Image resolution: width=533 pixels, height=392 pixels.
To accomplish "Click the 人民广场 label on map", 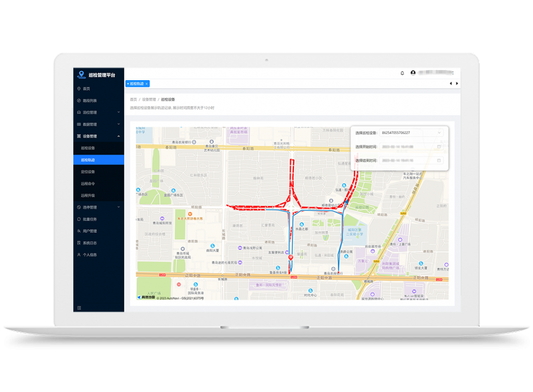I will click(x=154, y=293).
